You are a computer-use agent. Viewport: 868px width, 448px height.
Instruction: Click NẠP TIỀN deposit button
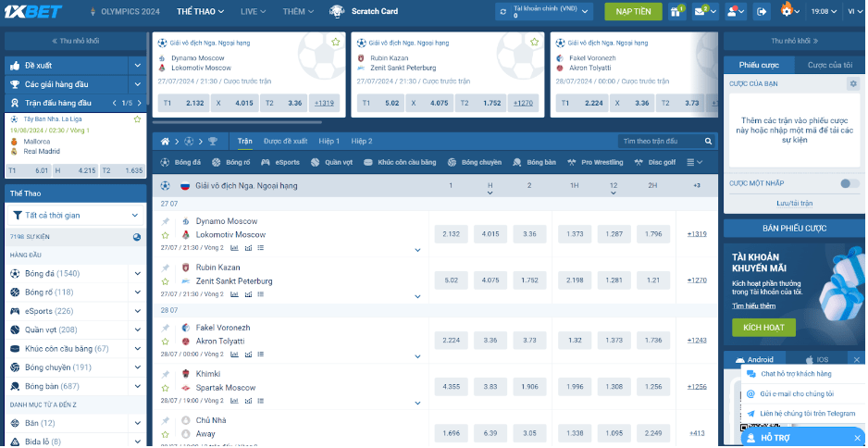[x=633, y=12]
